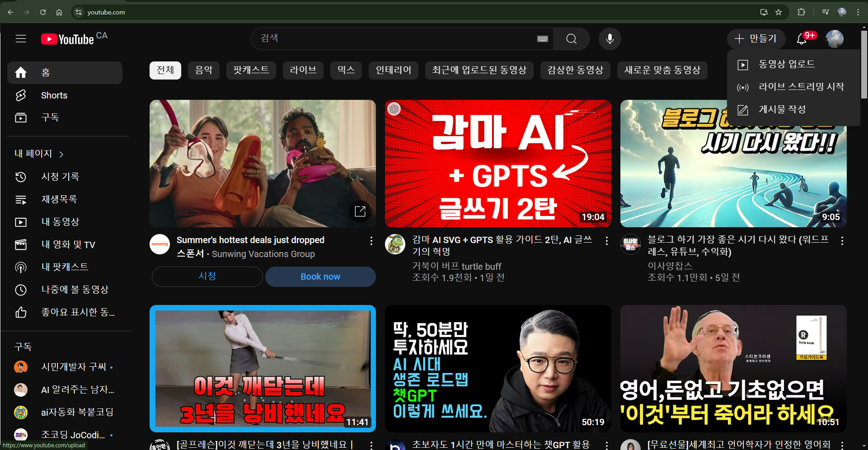Screen dimensions: 868x450
Task: Select the 인테리어 filter chip
Action: [x=393, y=70]
